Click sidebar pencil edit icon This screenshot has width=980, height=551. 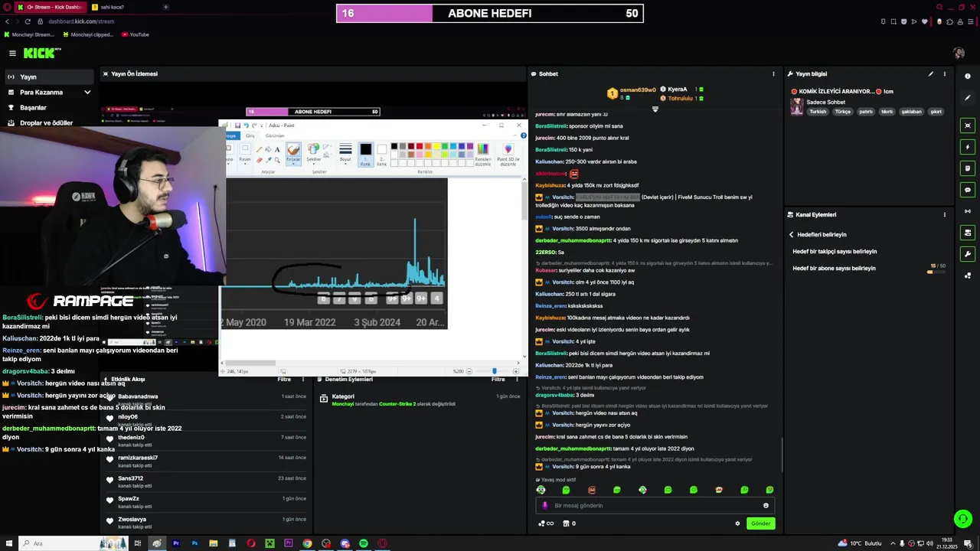968,98
